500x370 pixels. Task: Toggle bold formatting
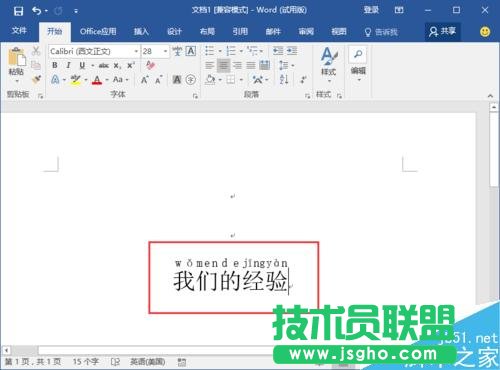click(x=55, y=65)
